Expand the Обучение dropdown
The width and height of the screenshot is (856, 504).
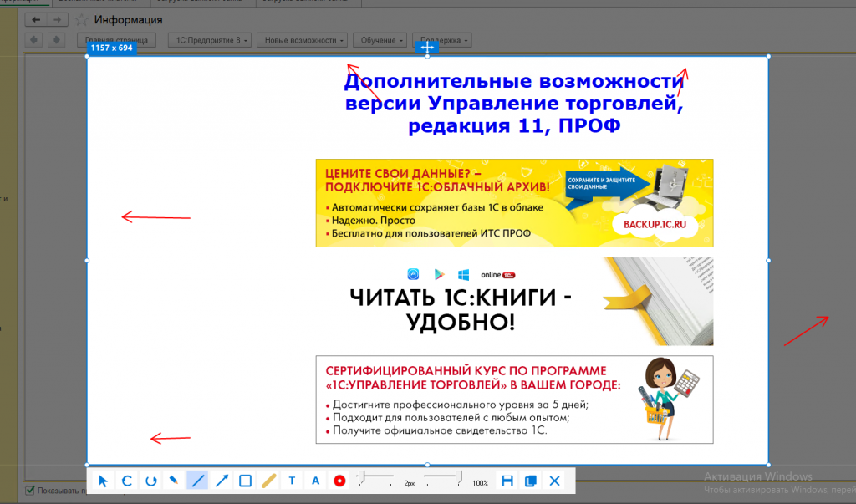click(380, 40)
